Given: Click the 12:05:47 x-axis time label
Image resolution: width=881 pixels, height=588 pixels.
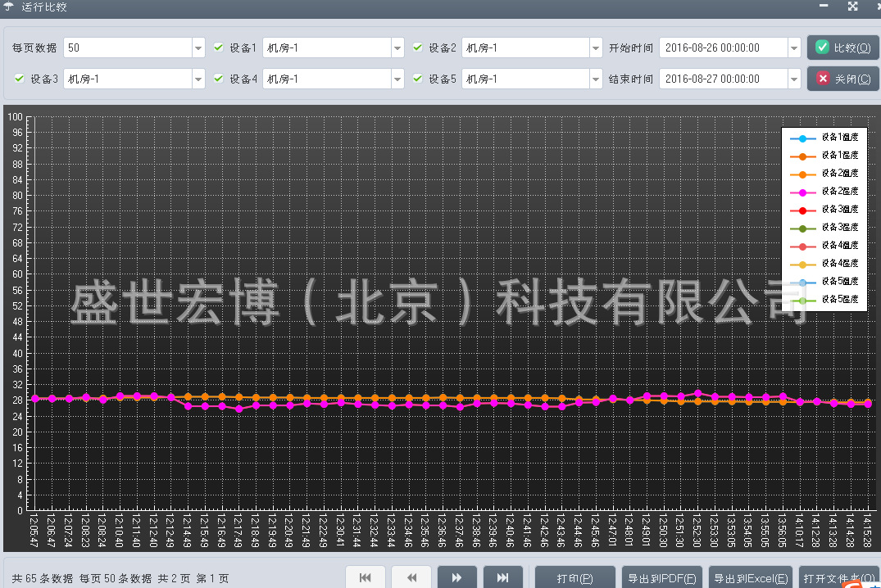Looking at the screenshot, I should [x=34, y=530].
